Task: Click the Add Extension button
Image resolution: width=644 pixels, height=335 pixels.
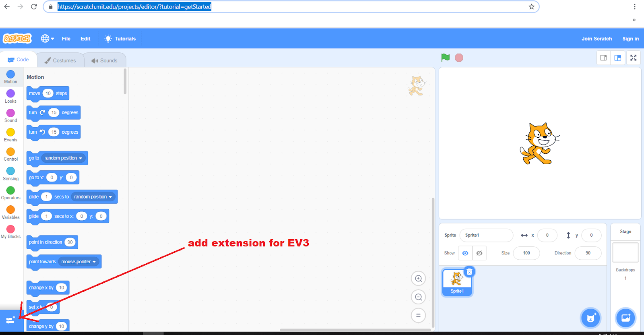Action: [11, 320]
